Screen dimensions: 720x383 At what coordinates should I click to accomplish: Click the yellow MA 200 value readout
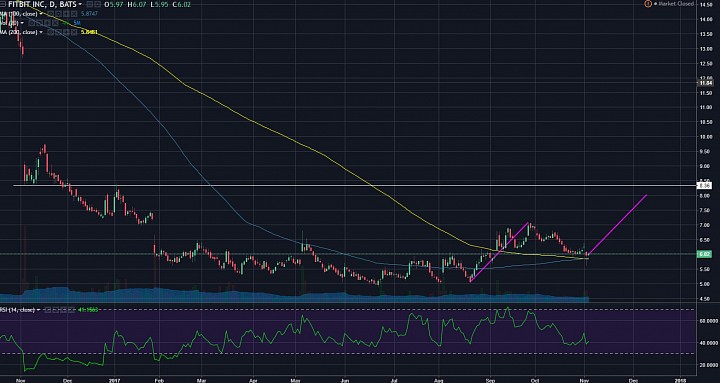89,32
